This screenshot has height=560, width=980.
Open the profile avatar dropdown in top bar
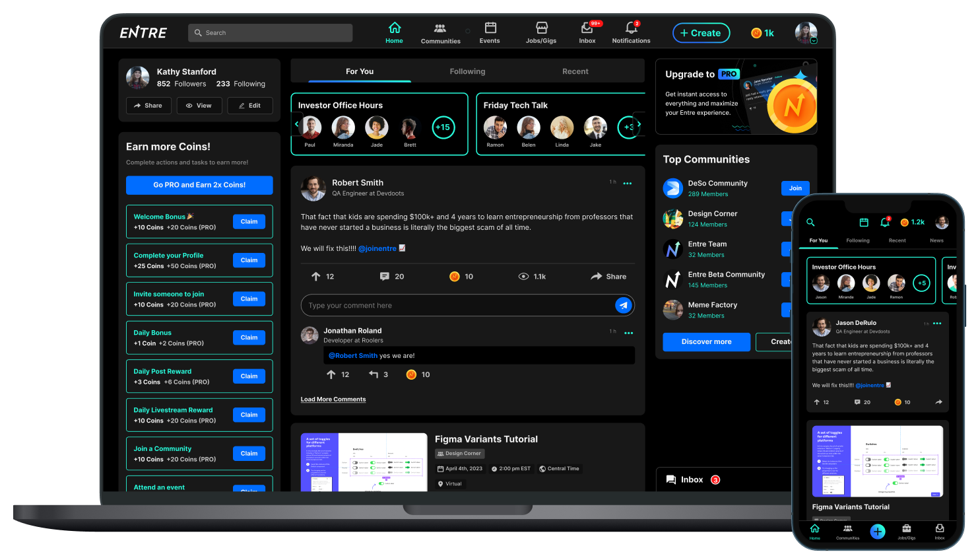(806, 33)
